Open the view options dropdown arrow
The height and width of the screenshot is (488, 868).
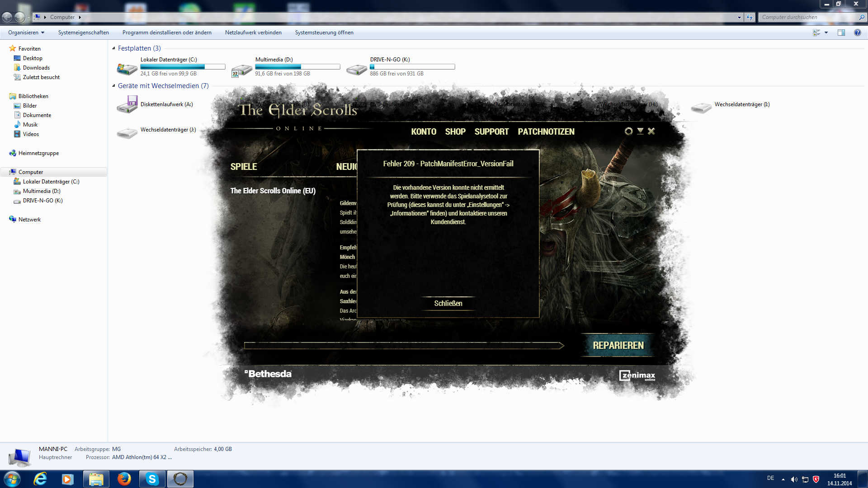(826, 33)
